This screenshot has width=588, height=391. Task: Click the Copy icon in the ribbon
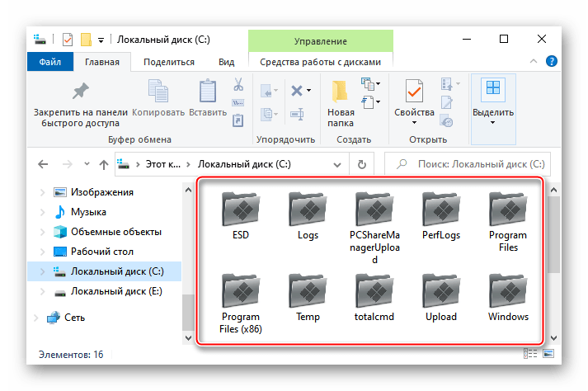point(158,91)
